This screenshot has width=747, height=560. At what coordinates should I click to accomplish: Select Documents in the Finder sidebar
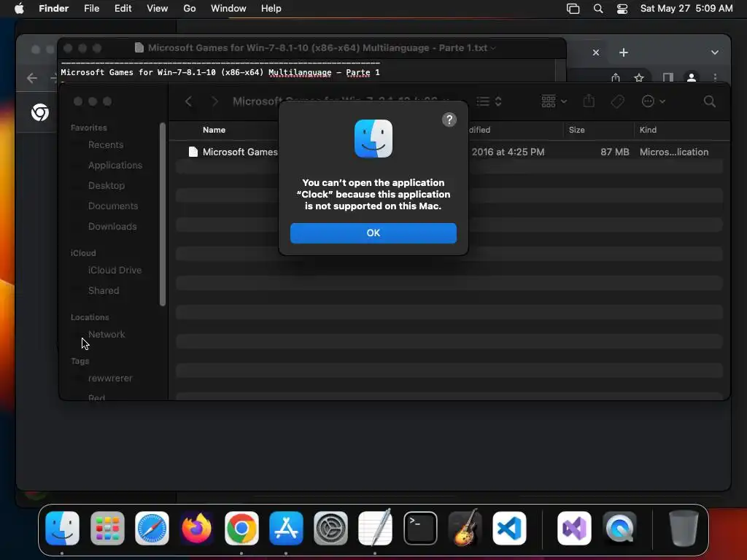(113, 206)
